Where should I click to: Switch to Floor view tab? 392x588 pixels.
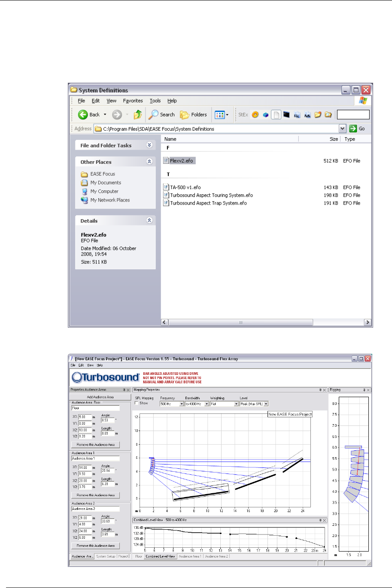tap(138, 556)
